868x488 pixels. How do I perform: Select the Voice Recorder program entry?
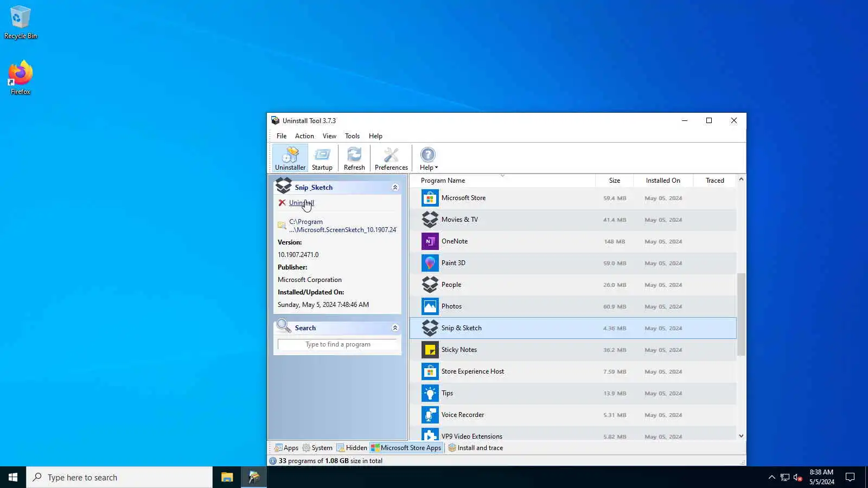(573, 415)
